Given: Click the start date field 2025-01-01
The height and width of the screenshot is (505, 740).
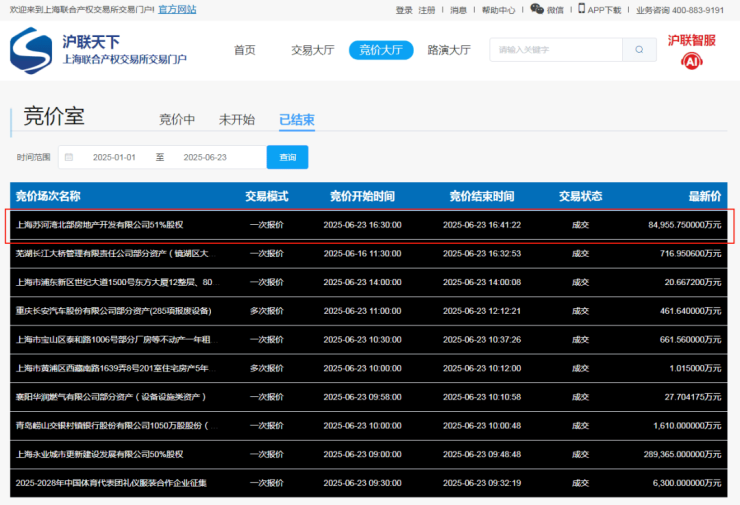Looking at the screenshot, I should click(113, 157).
